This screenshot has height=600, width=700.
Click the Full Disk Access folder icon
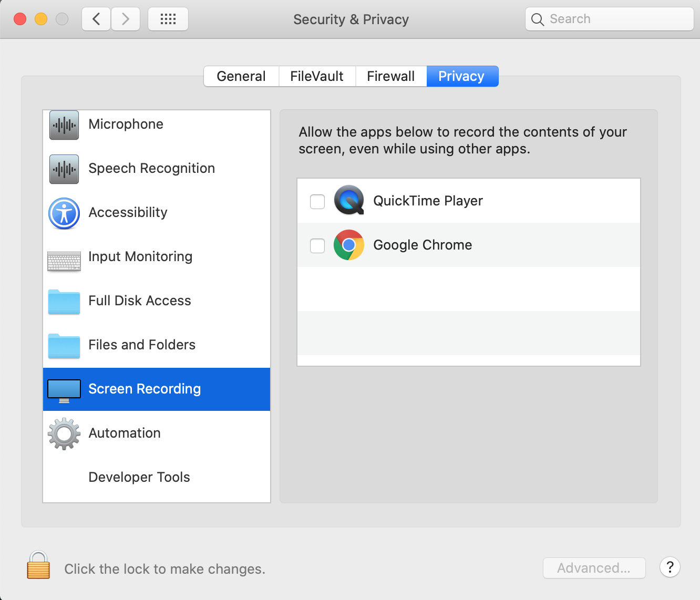(64, 302)
